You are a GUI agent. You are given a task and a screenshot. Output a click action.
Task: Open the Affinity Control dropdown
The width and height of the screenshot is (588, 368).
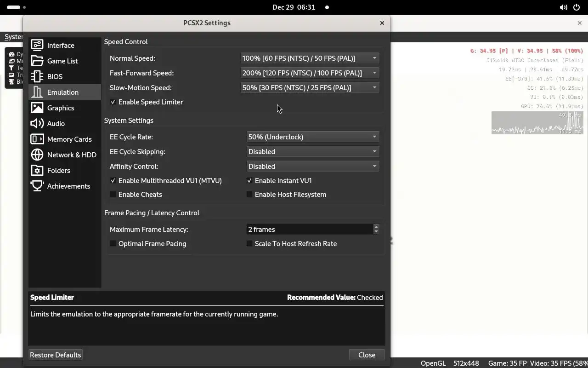(313, 166)
